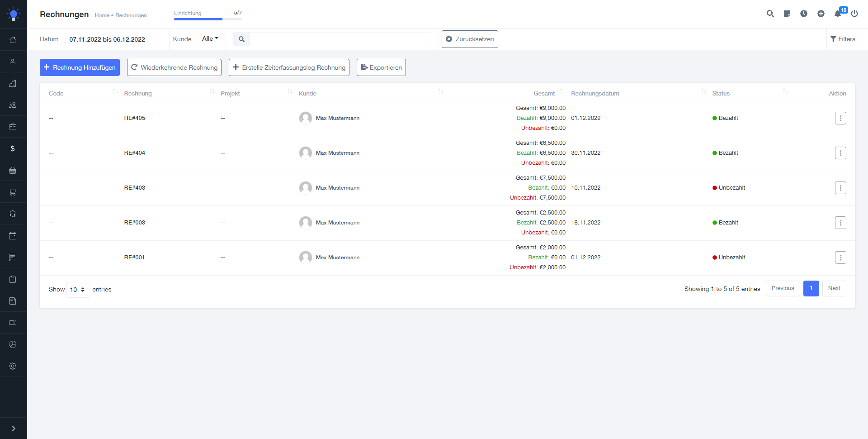Click Home in the breadcrumb
868x439 pixels.
point(102,15)
